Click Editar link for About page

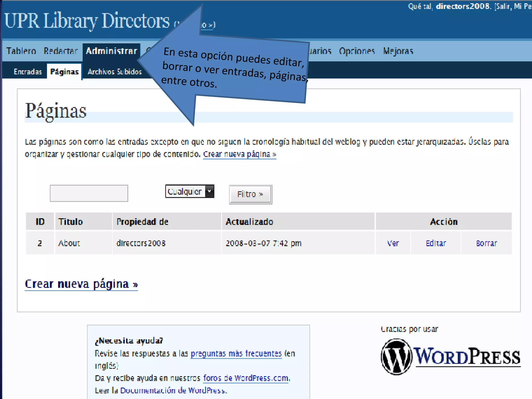[436, 243]
